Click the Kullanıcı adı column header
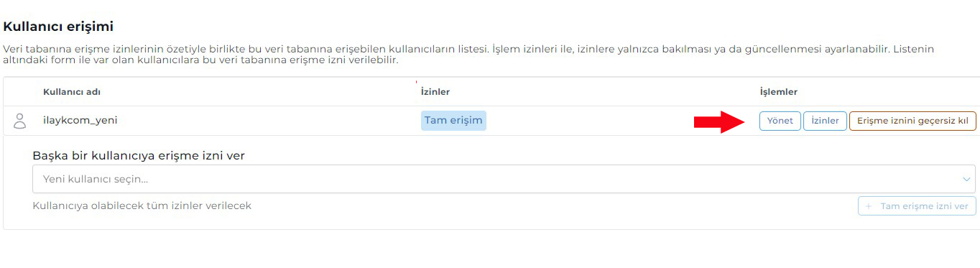Screen dimensions: 980x268 tap(72, 92)
